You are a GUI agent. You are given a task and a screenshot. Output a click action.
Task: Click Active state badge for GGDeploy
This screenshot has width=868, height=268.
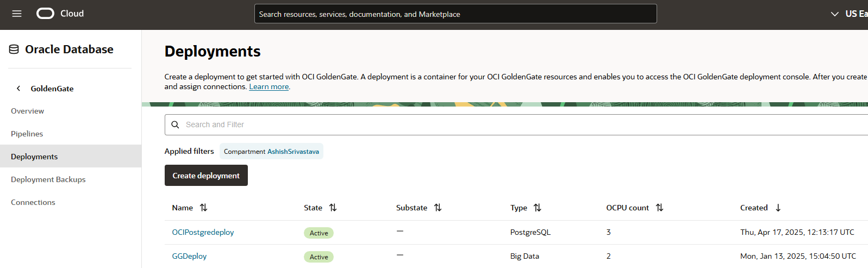319,257
